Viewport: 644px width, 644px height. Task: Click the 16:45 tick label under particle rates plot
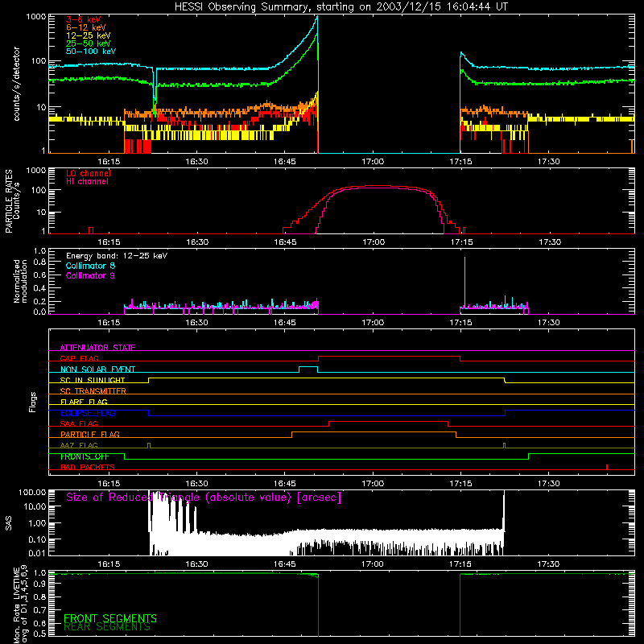[x=285, y=242]
